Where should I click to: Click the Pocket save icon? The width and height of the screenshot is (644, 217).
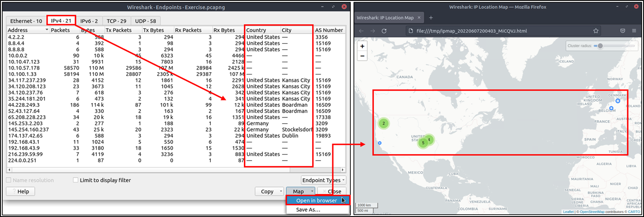point(622,31)
